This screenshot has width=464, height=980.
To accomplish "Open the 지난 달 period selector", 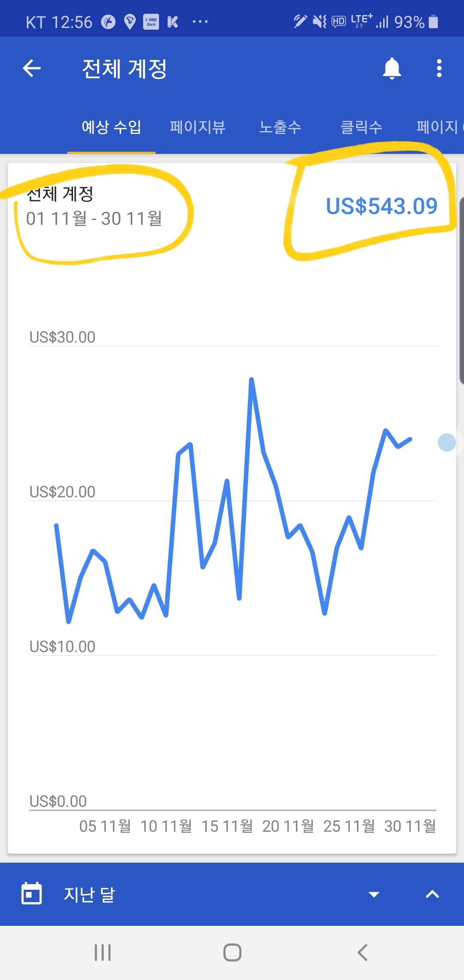I will click(89, 894).
